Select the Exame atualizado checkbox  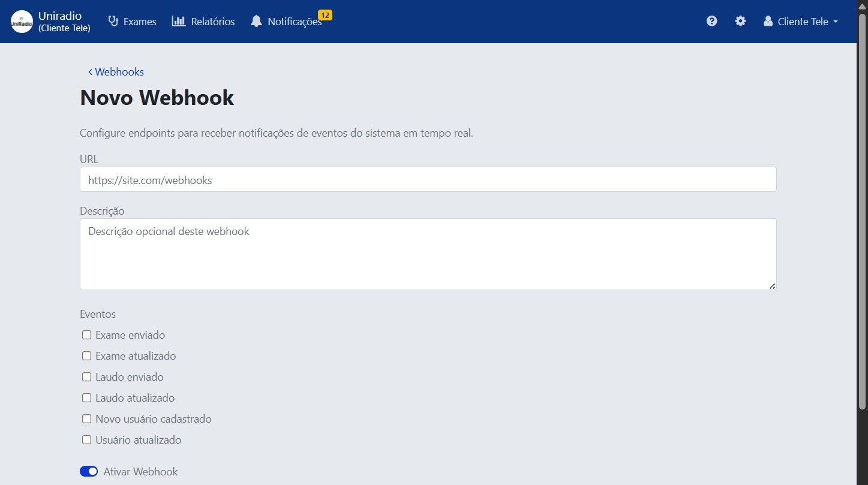[86, 356]
